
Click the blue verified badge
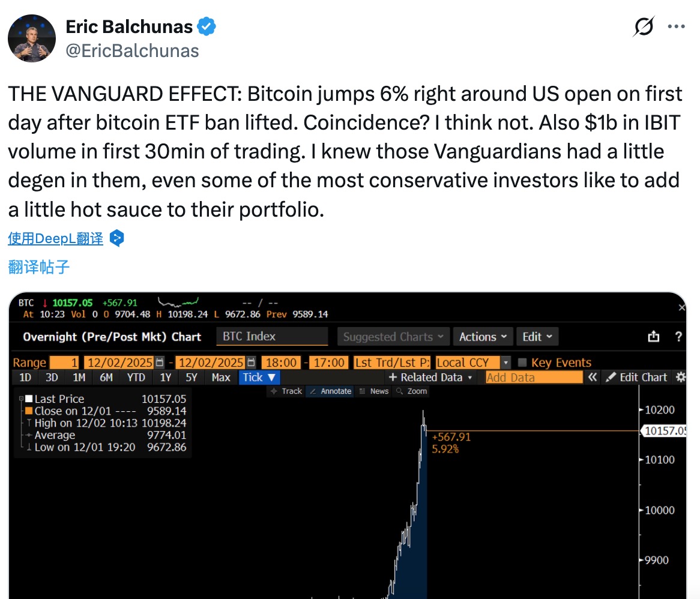[x=207, y=26]
